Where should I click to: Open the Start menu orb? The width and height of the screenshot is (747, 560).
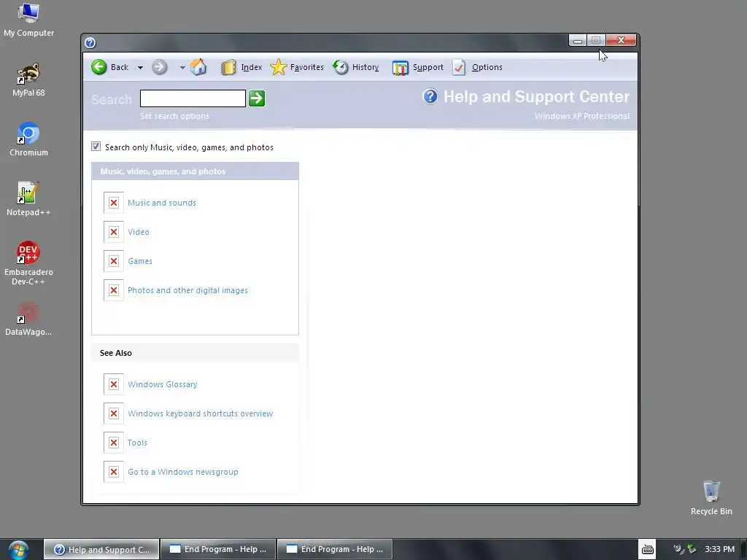click(x=18, y=550)
